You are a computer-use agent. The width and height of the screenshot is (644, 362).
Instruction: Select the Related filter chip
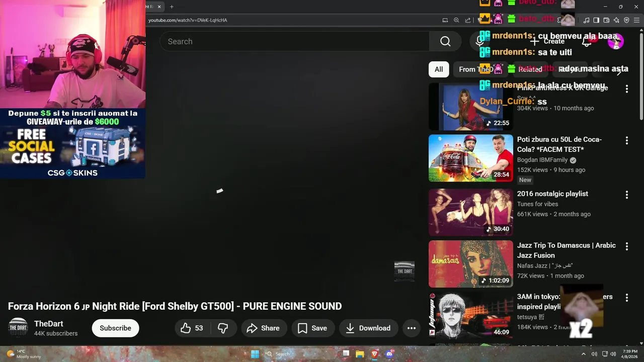(530, 69)
